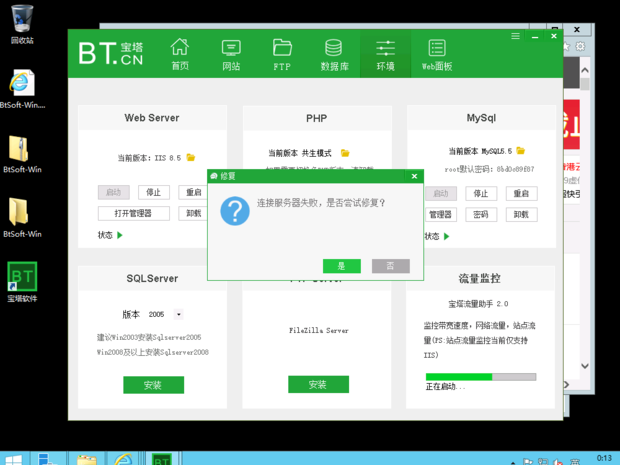
Task: Click the taskbar clock
Action: point(604,459)
